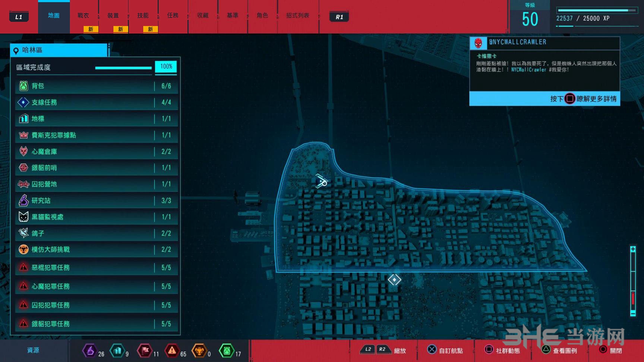
Task: Click the 哈林區 location pin icon
Action: pyautogui.click(x=16, y=51)
